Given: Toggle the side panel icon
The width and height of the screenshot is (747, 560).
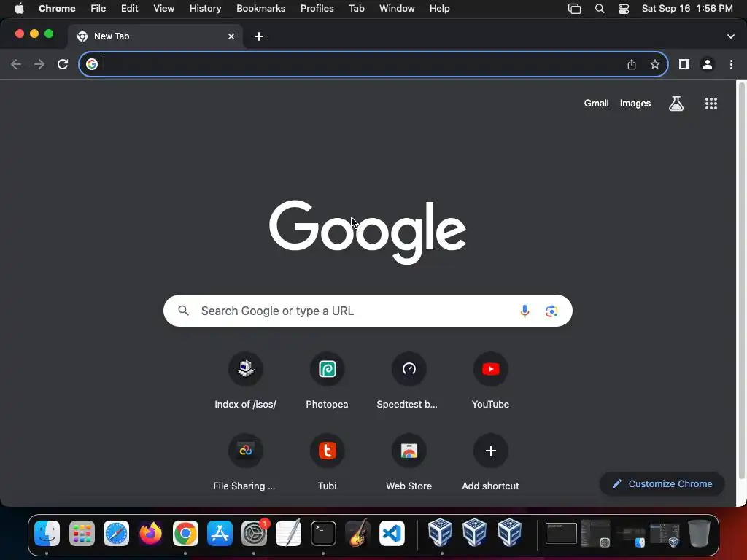Looking at the screenshot, I should click(684, 64).
